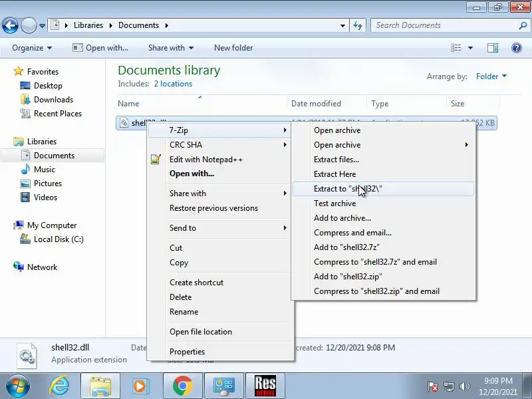The image size is (532, 399).
Task: Choose Add to "shell32.7z"
Action: click(x=384, y=247)
